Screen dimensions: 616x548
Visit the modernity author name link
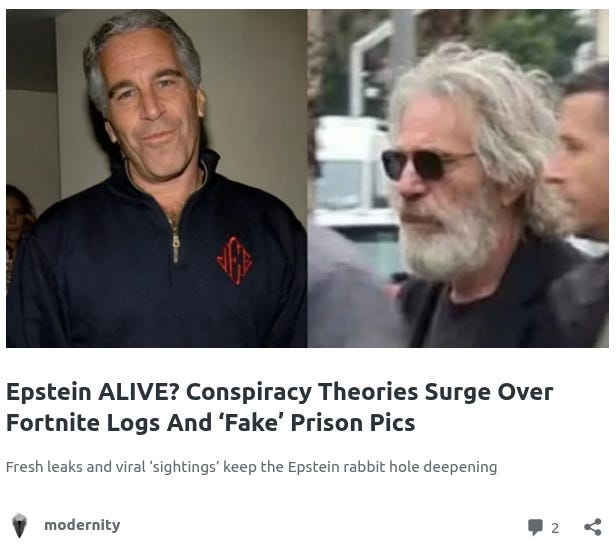coord(82,525)
